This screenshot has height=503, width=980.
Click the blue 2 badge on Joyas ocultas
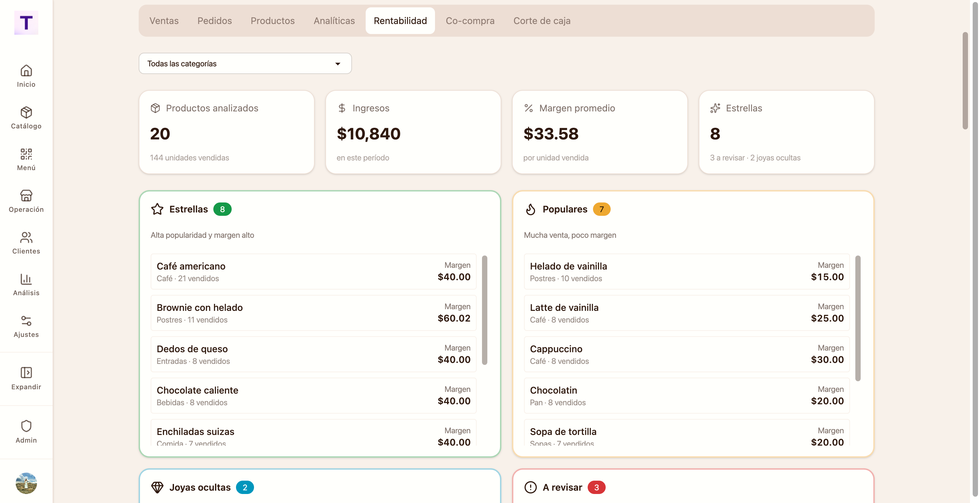point(245,487)
